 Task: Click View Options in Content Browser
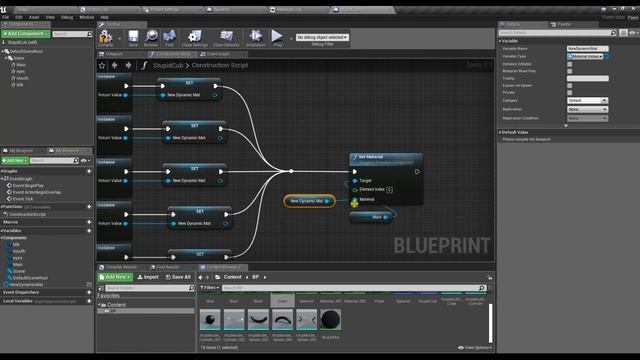pyautogui.click(x=475, y=348)
